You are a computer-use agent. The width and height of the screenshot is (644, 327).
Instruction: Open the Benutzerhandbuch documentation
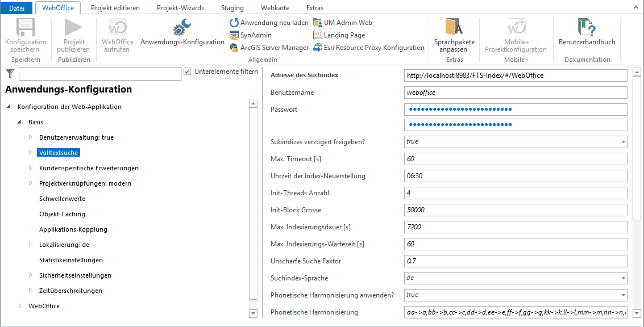point(587,28)
